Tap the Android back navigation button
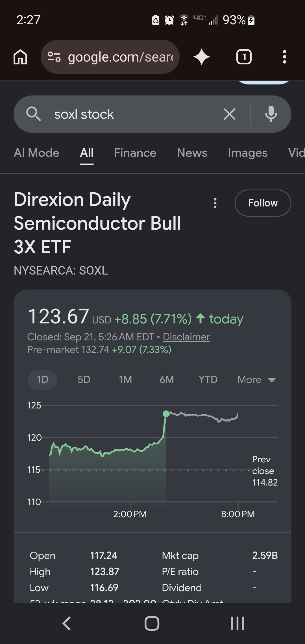Screen dimensions: 305x644 tap(67, 623)
